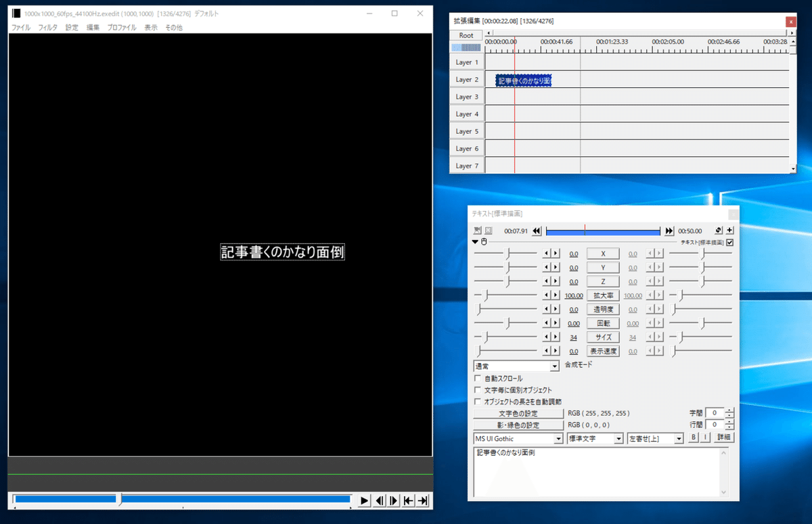Click the Layer 2 header button
This screenshot has height=524, width=812.
pos(467,80)
